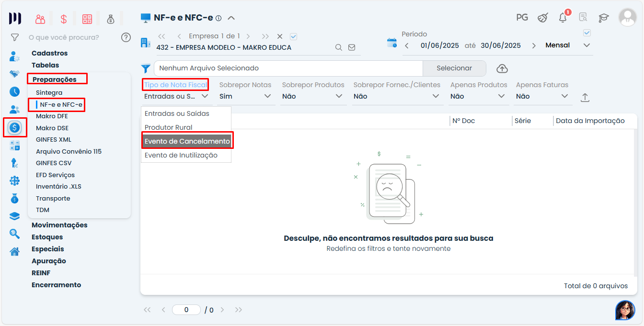Open the home icon in sidebar
Screen dimensions: 644x326
15,251
